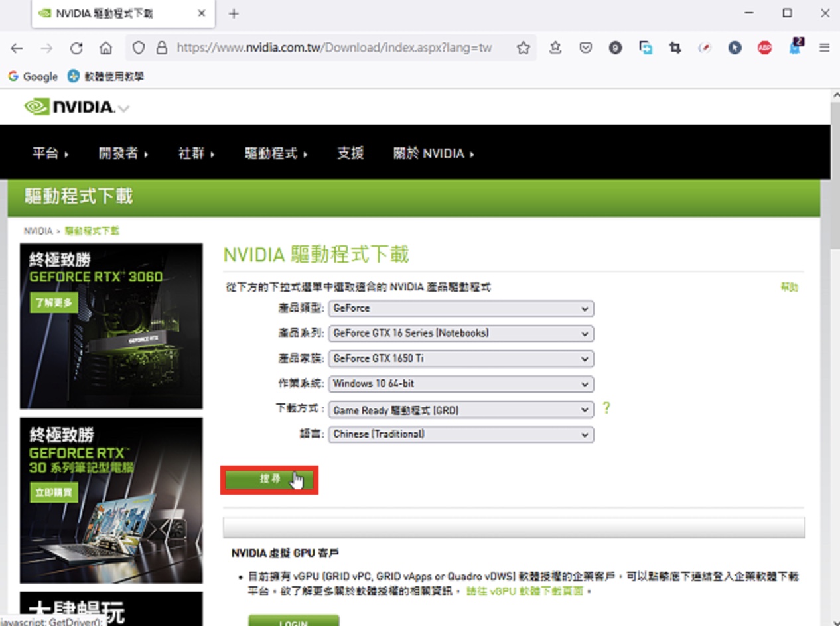Save the page to Pocket
Screen dimensions: 840x626
pos(585,48)
